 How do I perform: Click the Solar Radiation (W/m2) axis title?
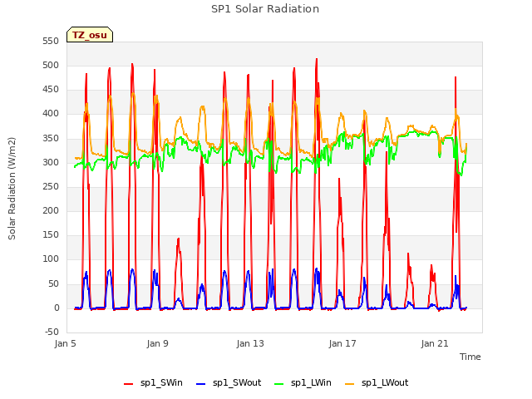point(12,189)
